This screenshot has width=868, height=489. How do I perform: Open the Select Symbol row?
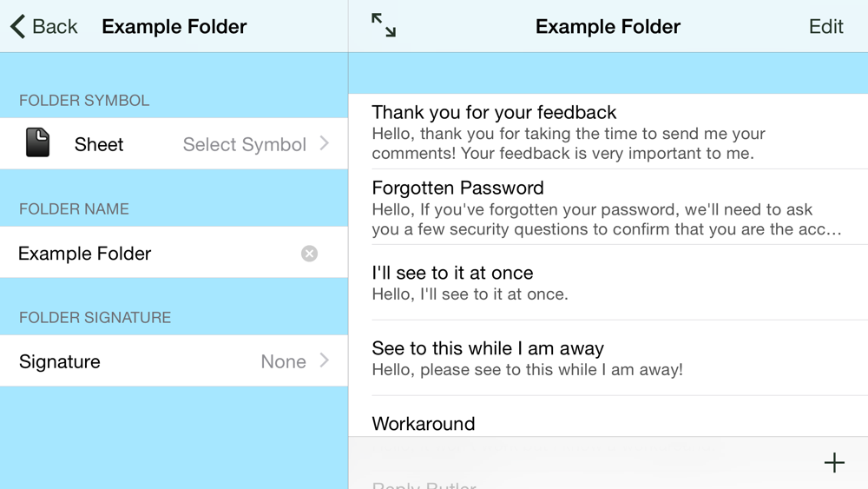tap(174, 144)
